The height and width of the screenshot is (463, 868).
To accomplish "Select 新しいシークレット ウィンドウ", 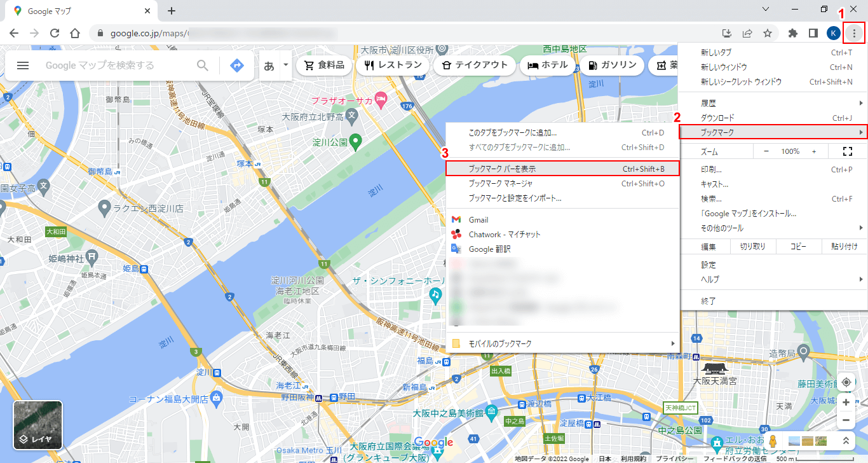I will 773,81.
